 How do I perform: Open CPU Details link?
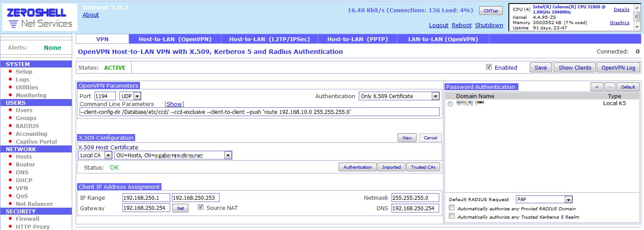[621, 9]
